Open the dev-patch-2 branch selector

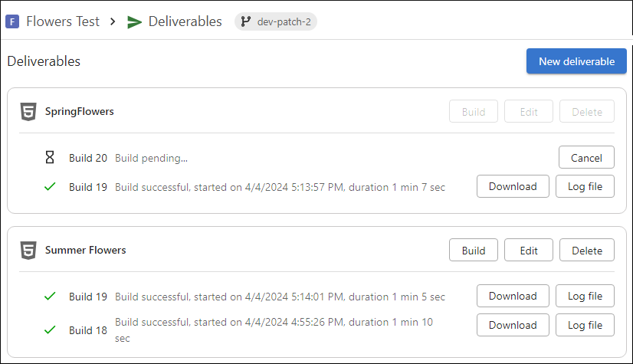click(276, 21)
